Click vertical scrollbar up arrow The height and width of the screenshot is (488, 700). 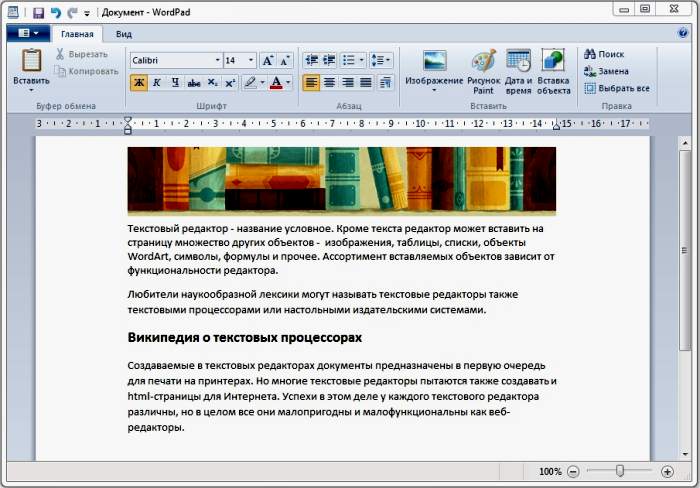tap(685, 144)
